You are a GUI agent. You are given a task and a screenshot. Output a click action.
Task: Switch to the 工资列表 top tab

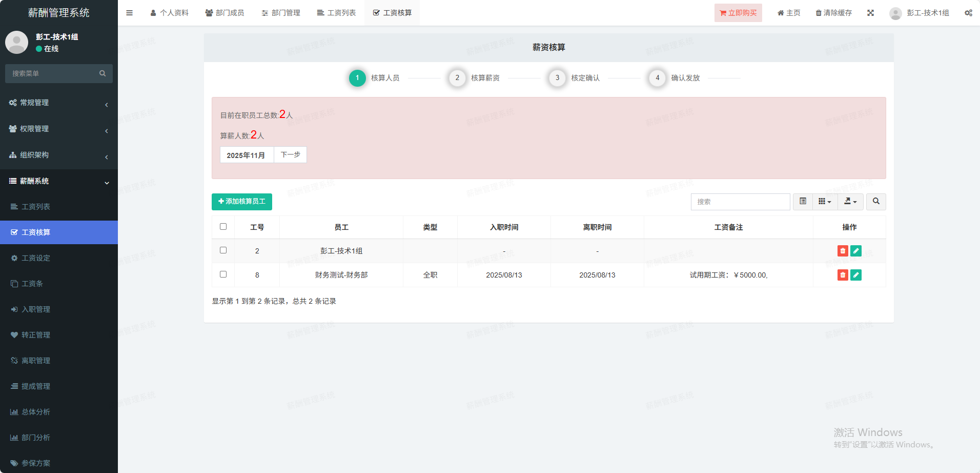tap(336, 13)
